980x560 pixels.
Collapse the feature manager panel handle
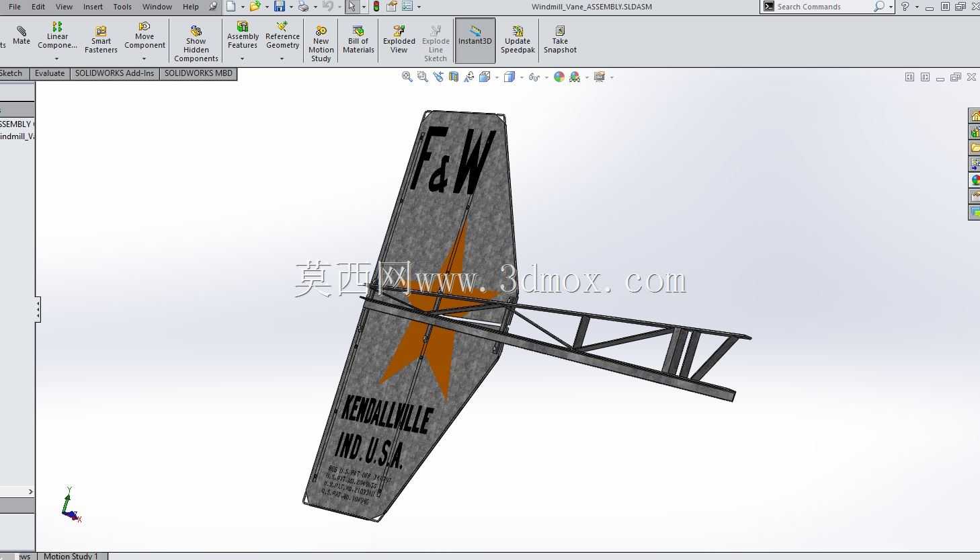coord(38,310)
